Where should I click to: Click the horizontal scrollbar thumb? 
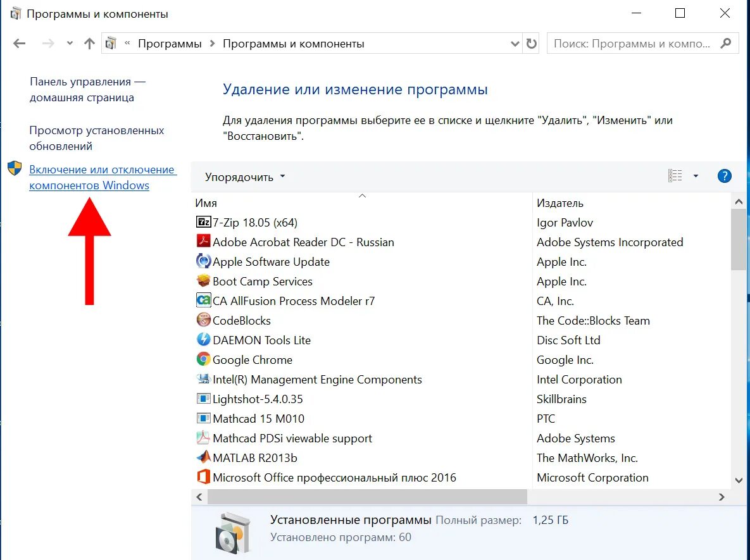(367, 497)
